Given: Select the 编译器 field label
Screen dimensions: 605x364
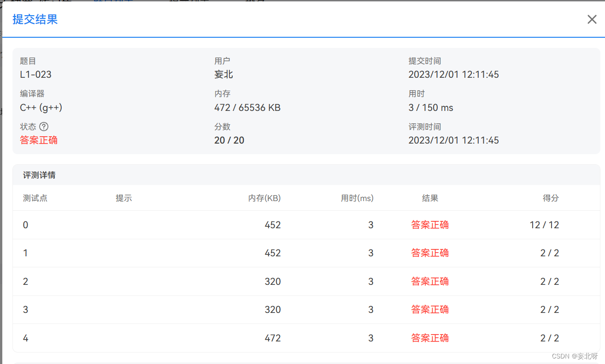Looking at the screenshot, I should (32, 94).
